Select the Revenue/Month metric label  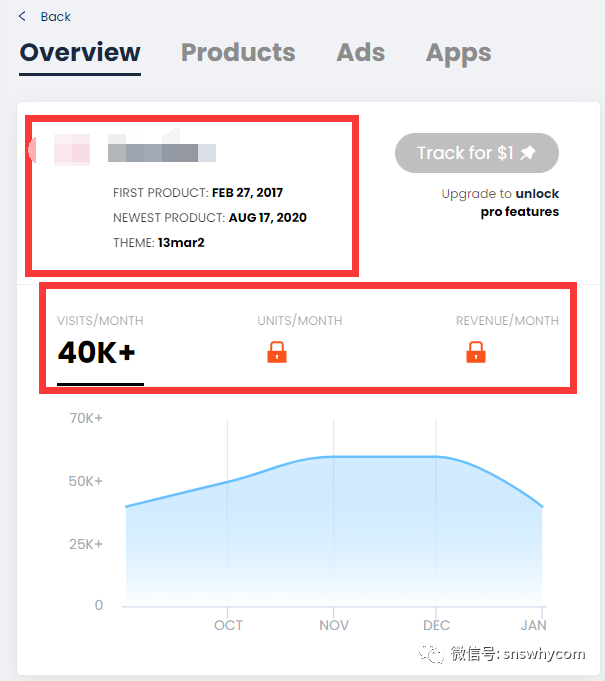coord(507,321)
